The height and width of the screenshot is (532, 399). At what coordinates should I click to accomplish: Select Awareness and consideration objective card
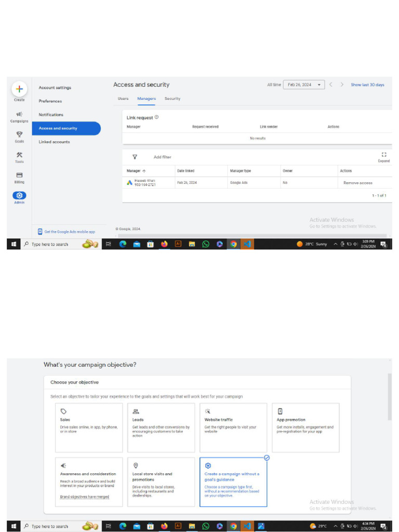coord(89,482)
